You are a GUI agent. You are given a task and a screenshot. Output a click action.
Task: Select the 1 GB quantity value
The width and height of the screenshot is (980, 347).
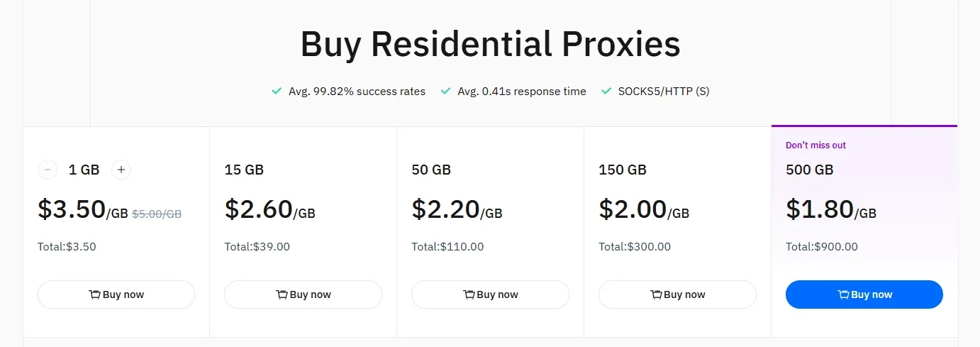click(x=84, y=170)
